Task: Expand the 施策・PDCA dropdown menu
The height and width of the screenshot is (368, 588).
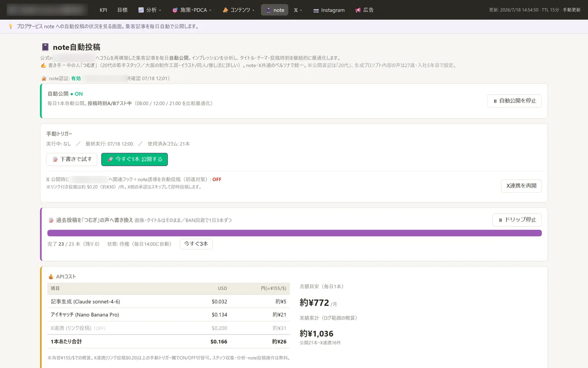Action: click(192, 10)
